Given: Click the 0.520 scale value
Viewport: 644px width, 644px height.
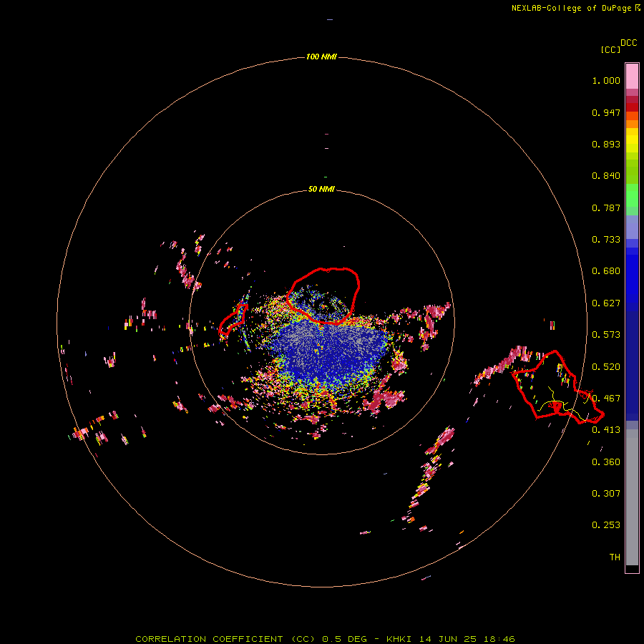Looking at the screenshot, I should pyautogui.click(x=606, y=367).
